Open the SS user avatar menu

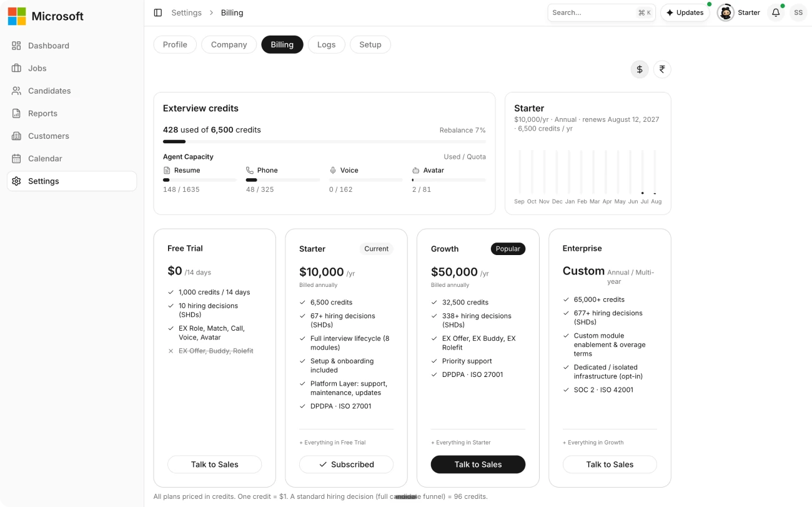pos(798,13)
